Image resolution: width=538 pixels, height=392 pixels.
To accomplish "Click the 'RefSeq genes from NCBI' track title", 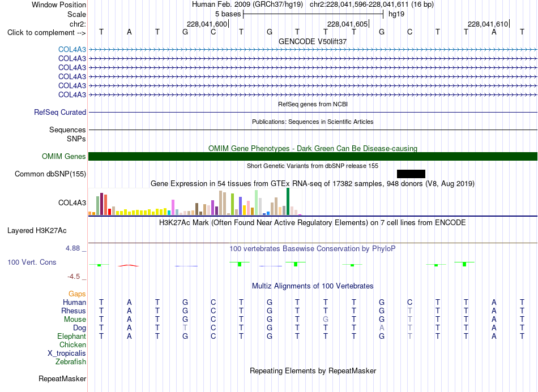I will [x=313, y=104].
